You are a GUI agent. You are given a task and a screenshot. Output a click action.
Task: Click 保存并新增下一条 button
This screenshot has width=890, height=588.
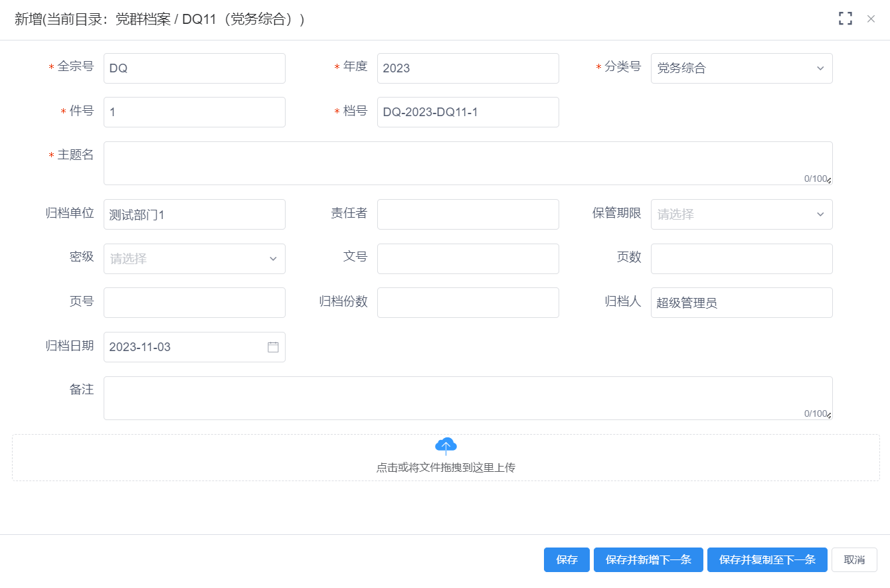coord(648,559)
